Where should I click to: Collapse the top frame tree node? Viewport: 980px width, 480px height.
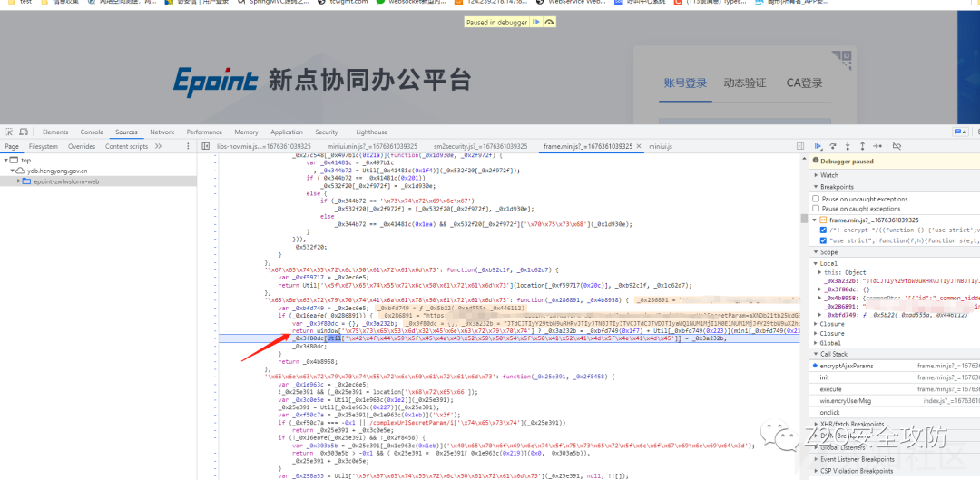point(5,160)
